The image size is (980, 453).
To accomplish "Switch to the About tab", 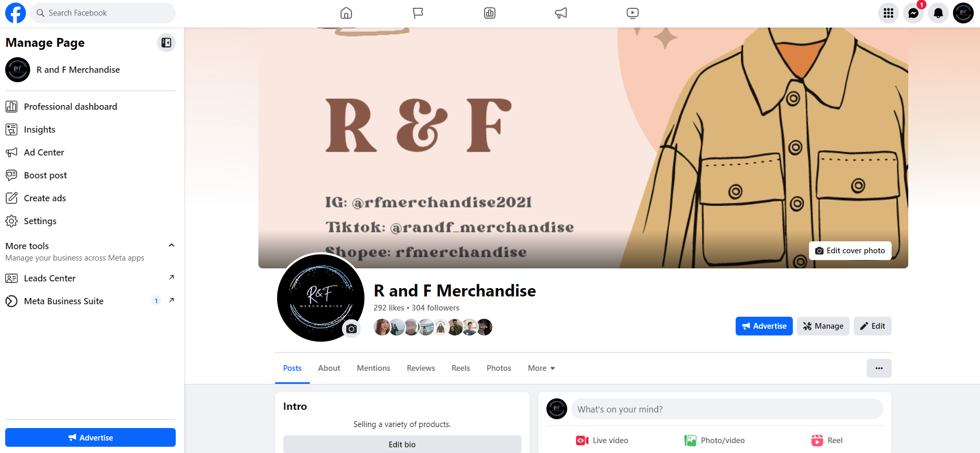I will [x=329, y=368].
